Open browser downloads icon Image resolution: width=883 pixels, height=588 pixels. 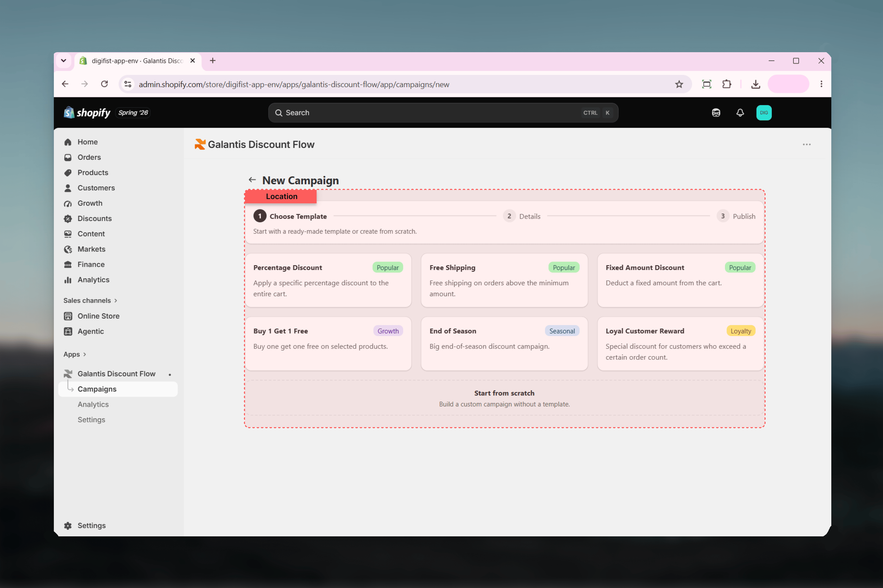pyautogui.click(x=756, y=84)
